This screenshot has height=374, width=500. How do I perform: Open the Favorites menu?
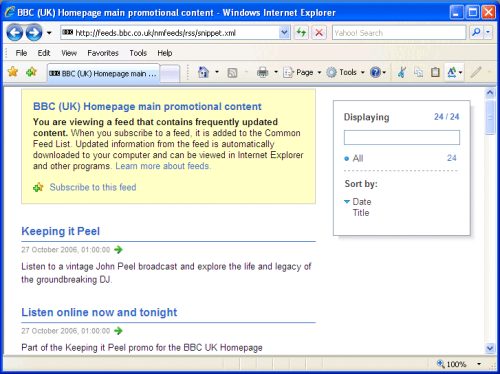[x=103, y=53]
